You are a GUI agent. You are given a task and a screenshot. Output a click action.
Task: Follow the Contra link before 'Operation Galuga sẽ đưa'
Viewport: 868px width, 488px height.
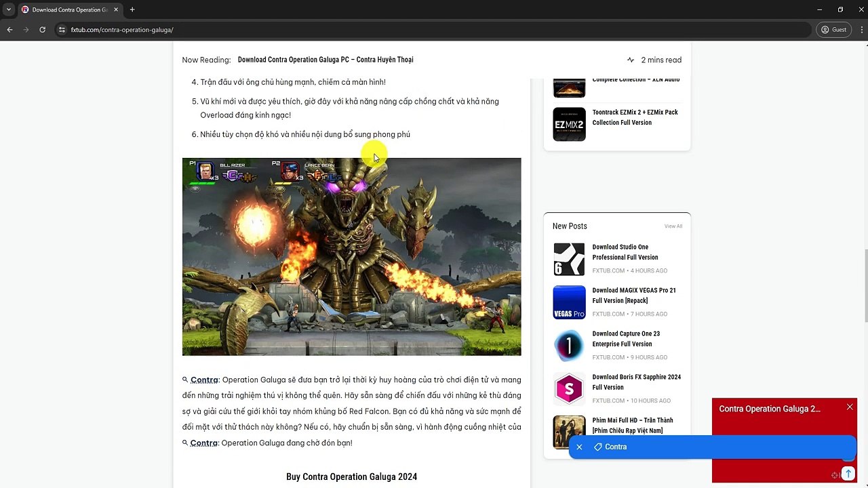tap(204, 380)
